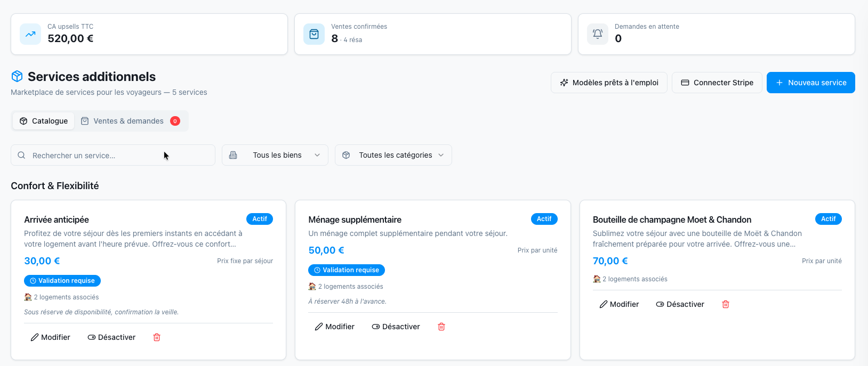Image resolution: width=868 pixels, height=366 pixels.
Task: Click the Connecter Stripe button
Action: click(x=717, y=83)
